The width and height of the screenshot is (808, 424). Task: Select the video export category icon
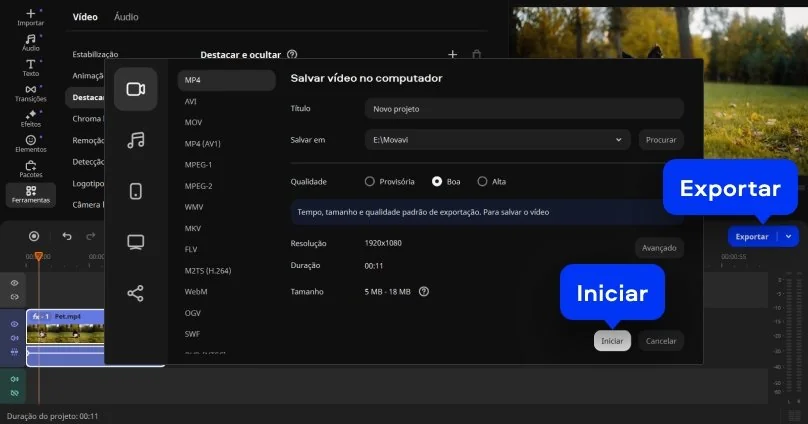pos(135,89)
